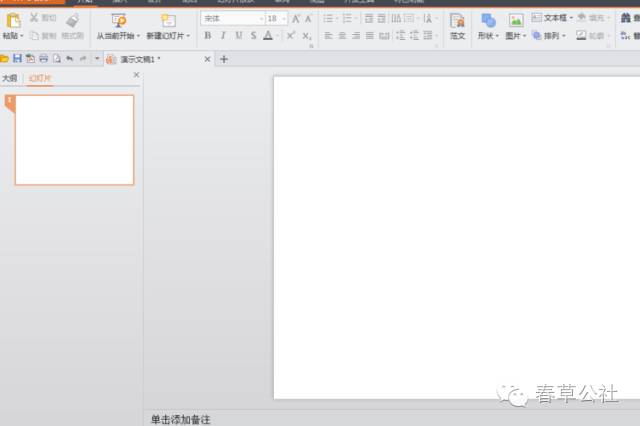Screen dimensions: 640x426
Task: Open the 文本框 dropdown arrow
Action: point(571,18)
